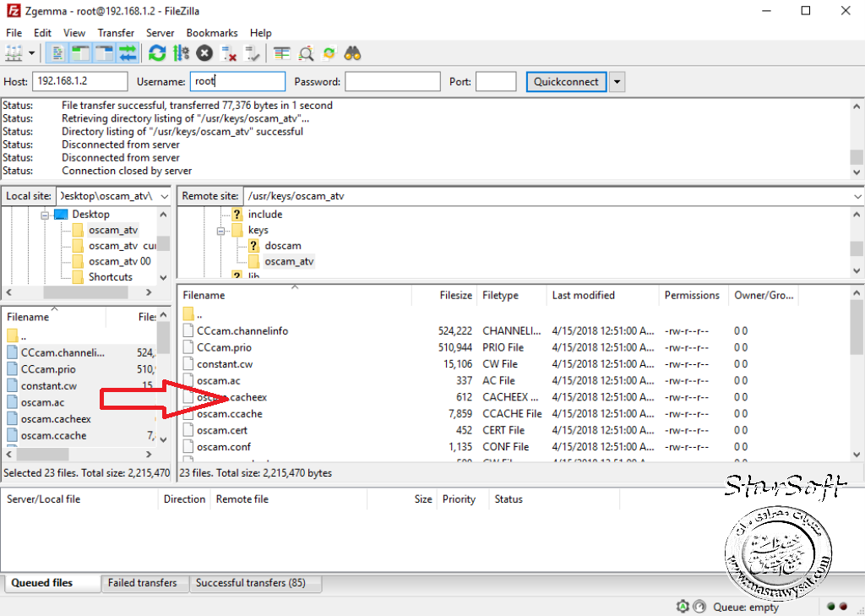Screen dimensions: 865x616
Task: Click the Quickconnect button
Action: click(566, 82)
